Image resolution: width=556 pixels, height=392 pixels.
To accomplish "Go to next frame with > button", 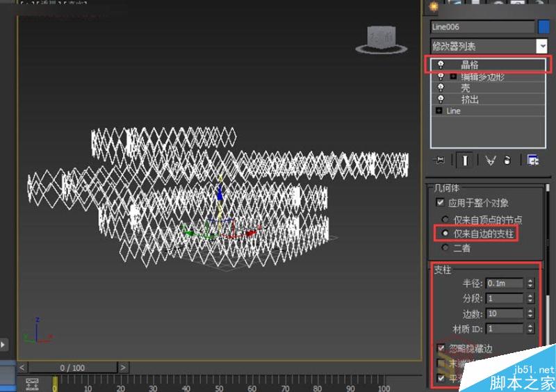I will 123,368.
